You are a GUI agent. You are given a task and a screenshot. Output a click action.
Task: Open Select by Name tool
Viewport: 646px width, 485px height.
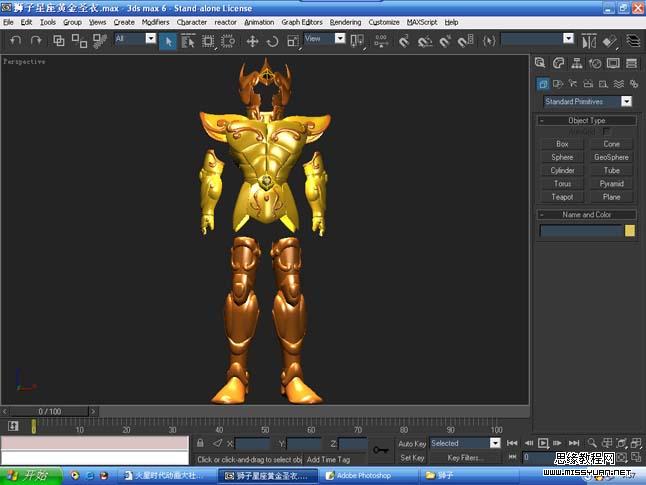tap(188, 41)
